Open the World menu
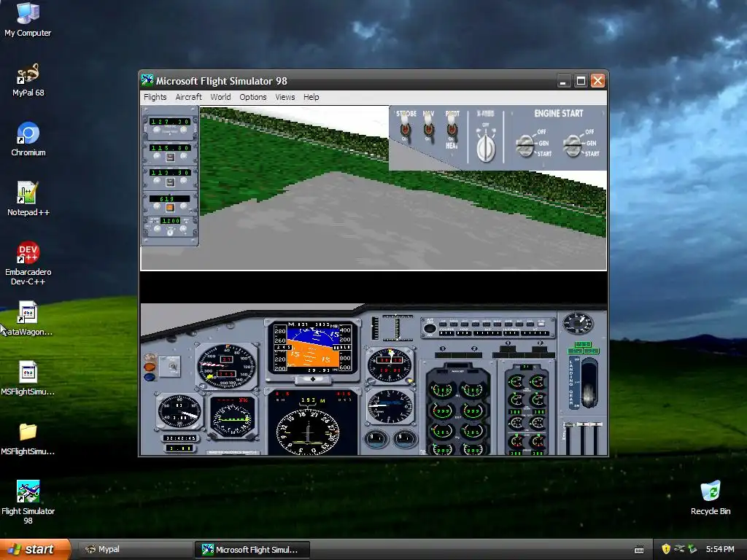This screenshot has height=560, width=747. coord(220,97)
